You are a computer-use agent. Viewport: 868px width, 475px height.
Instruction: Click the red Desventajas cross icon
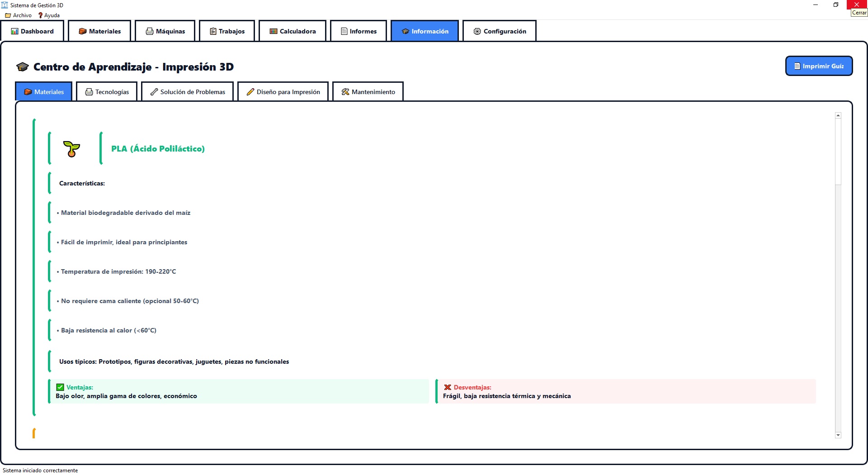[x=448, y=387]
